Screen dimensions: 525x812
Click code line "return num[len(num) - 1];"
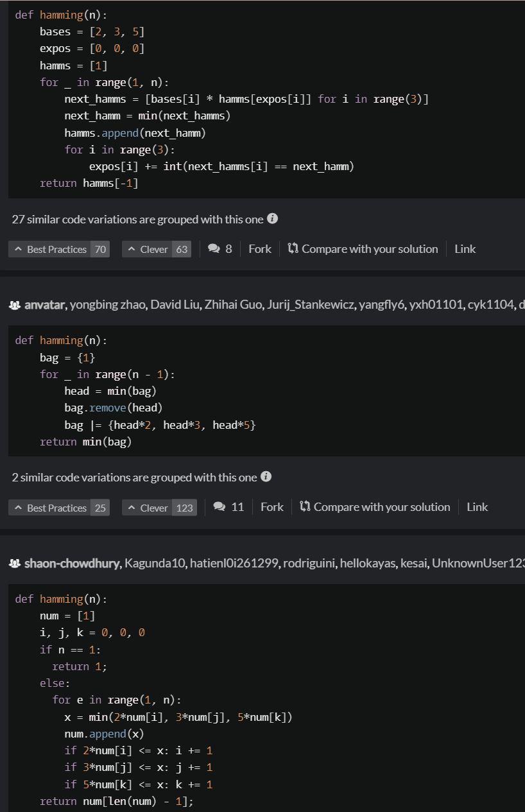click(117, 801)
